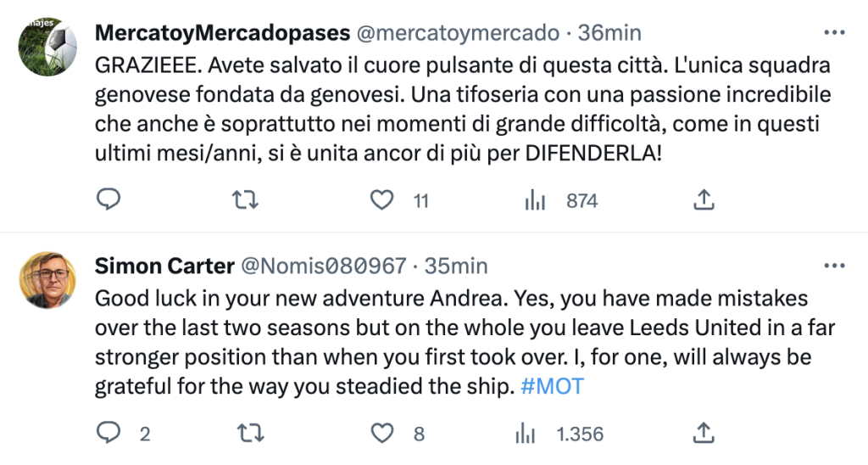This screenshot has height=465, width=868.
Task: Open the 35min timestamp of Simon's tweet
Action: click(x=455, y=266)
